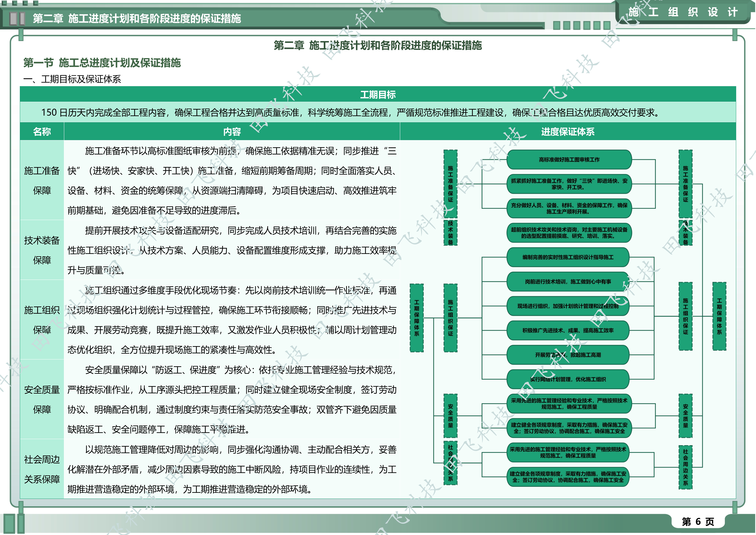Select the '施工组织保障' name cell

pyautogui.click(x=42, y=320)
